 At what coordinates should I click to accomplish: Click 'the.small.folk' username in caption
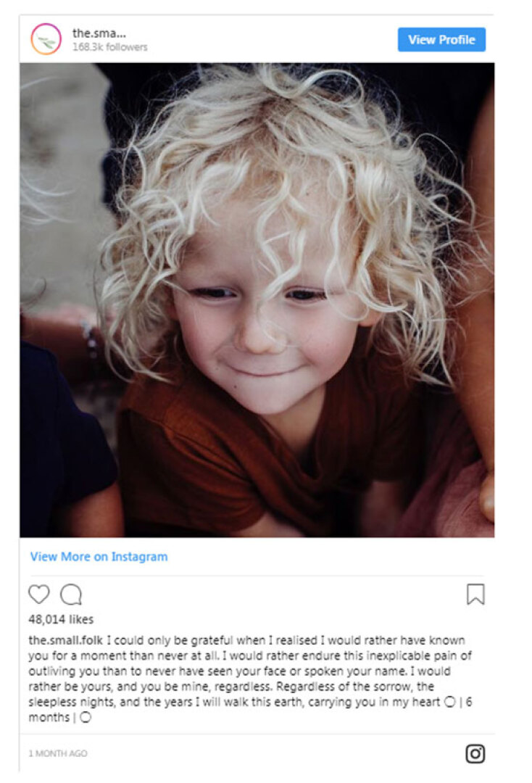(x=65, y=640)
